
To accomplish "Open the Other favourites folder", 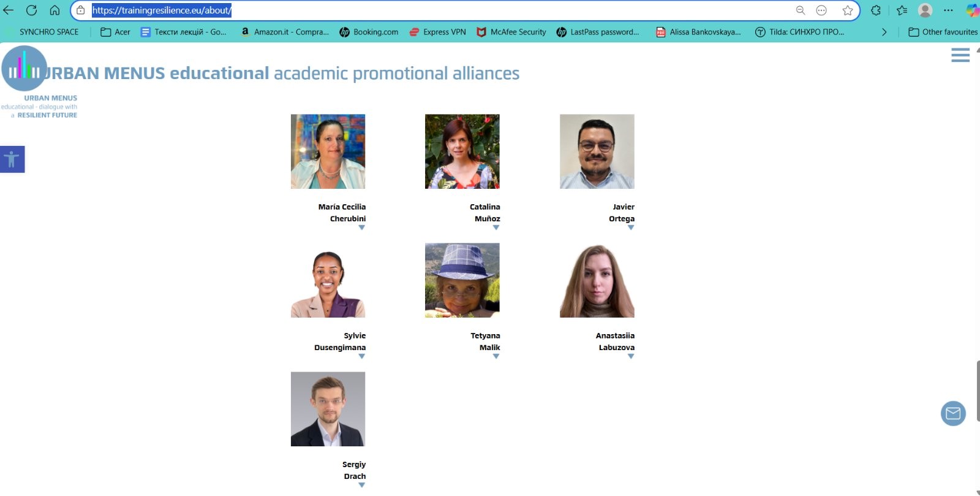I will click(943, 32).
